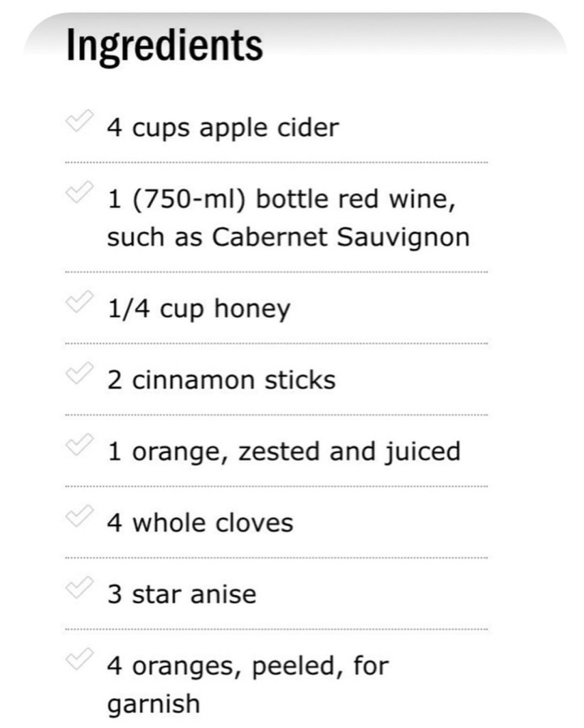Click the "4 whole cloves" text
This screenshot has width=584, height=728.
click(x=200, y=523)
